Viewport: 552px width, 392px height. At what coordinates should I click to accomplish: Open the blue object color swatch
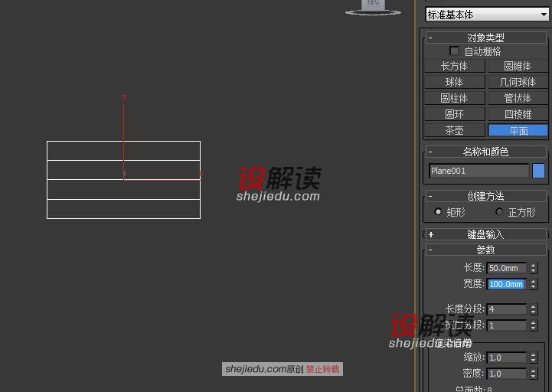pos(539,171)
